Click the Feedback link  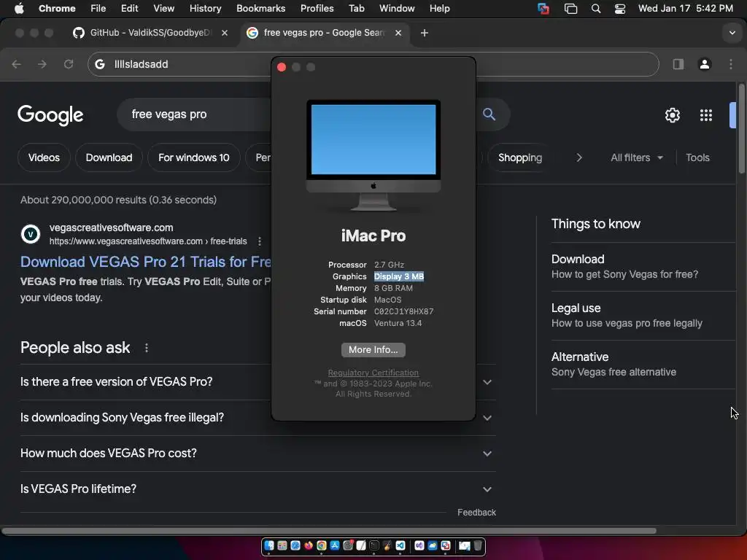tap(476, 513)
